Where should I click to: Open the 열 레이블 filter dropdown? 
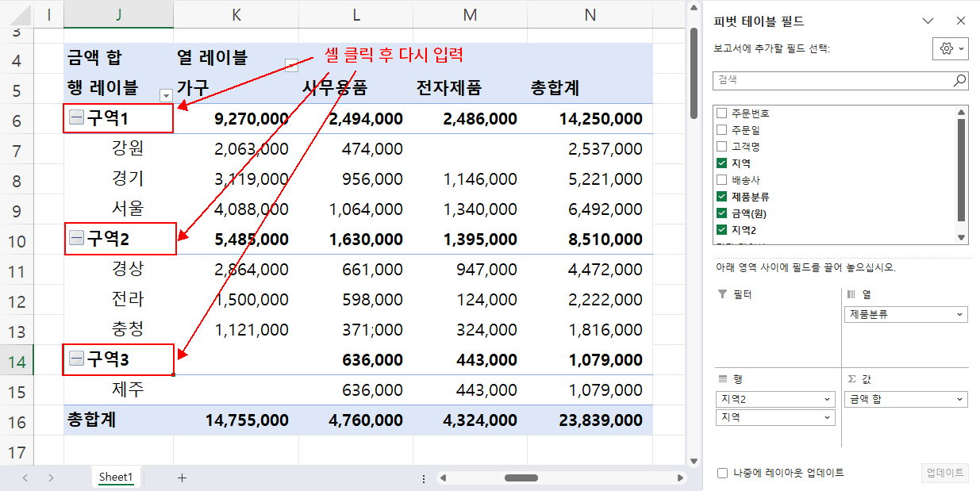(x=291, y=65)
